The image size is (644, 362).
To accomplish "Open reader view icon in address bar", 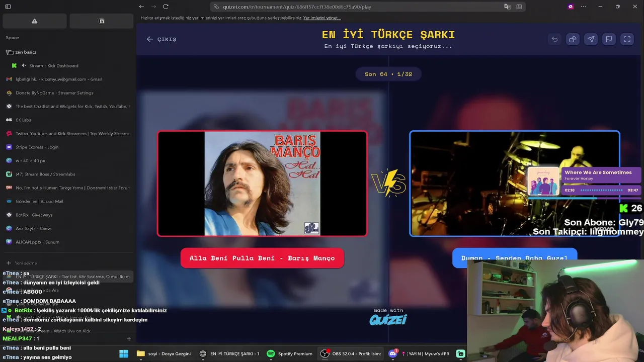I will tap(519, 7).
